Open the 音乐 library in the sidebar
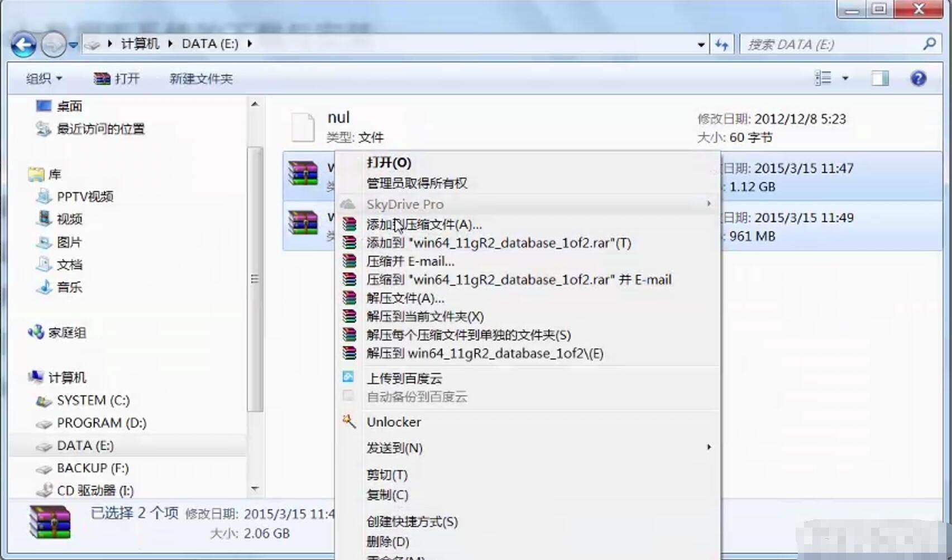This screenshot has height=560, width=952. click(x=69, y=287)
